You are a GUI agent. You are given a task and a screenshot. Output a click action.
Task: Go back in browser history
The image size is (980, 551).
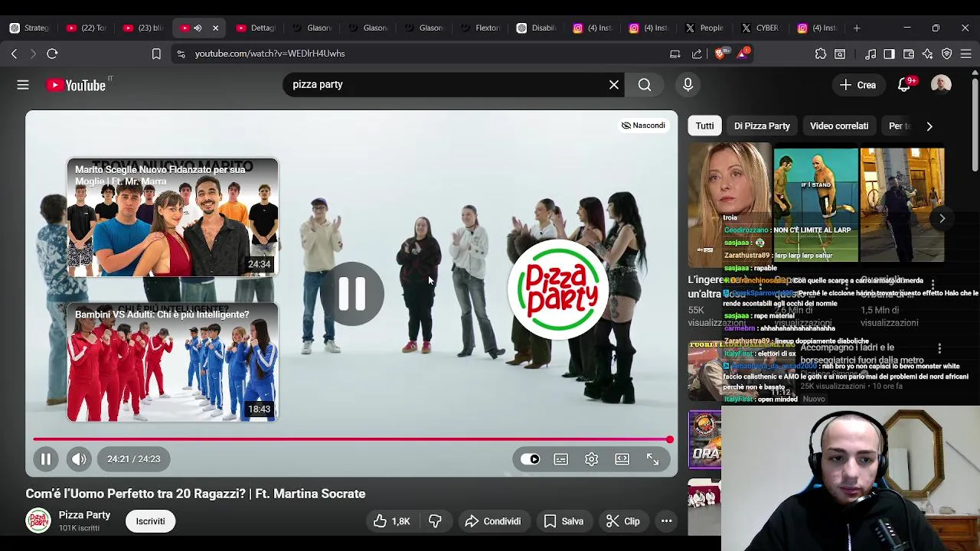coord(14,54)
